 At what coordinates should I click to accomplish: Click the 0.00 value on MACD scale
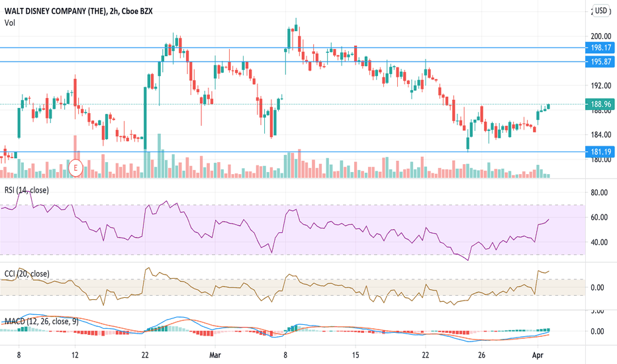[597, 332]
